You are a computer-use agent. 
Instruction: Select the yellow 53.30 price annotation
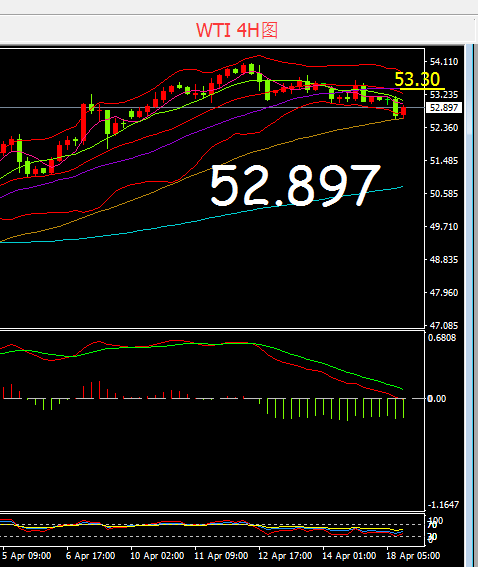point(417,79)
